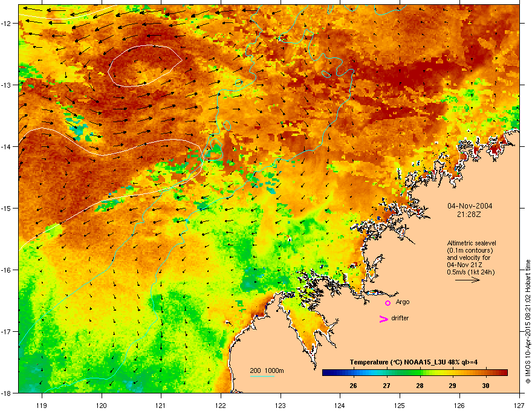Image resolution: width=532 pixels, height=411 pixels.
Task: Click the '04-Nov 21Z' text line
Action: (x=464, y=265)
